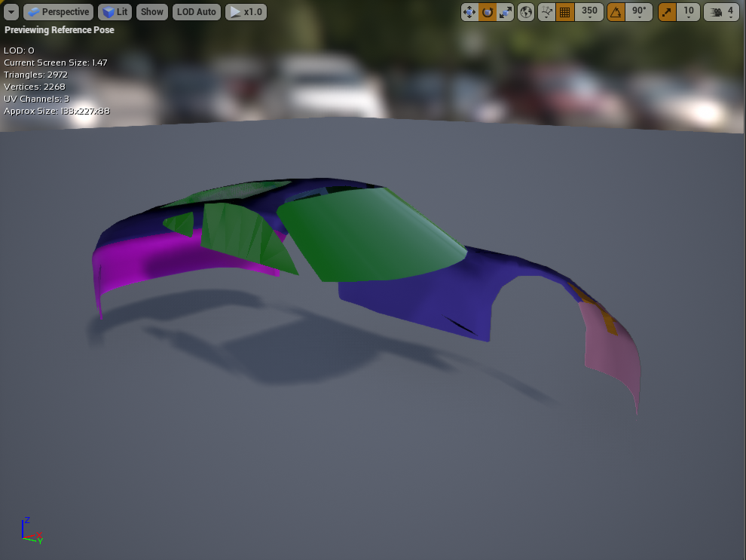
Task: Toggle world/local coordinate system globe icon
Action: point(526,12)
